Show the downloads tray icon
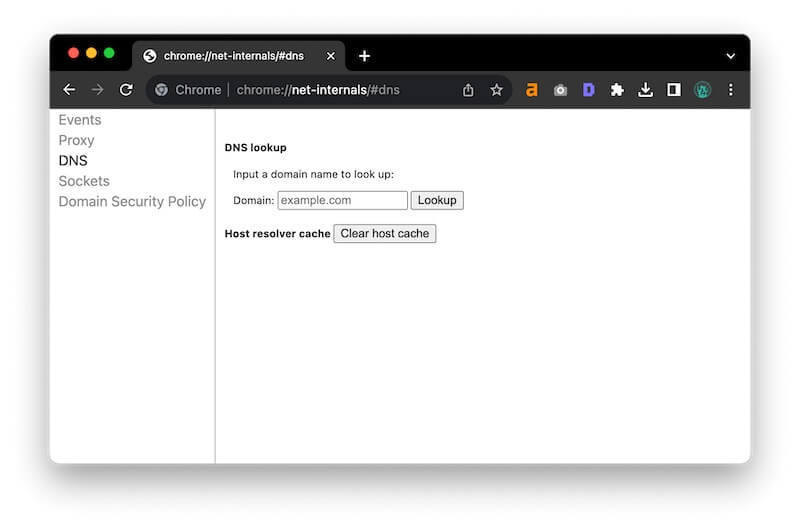The height and width of the screenshot is (529, 800). tap(645, 90)
